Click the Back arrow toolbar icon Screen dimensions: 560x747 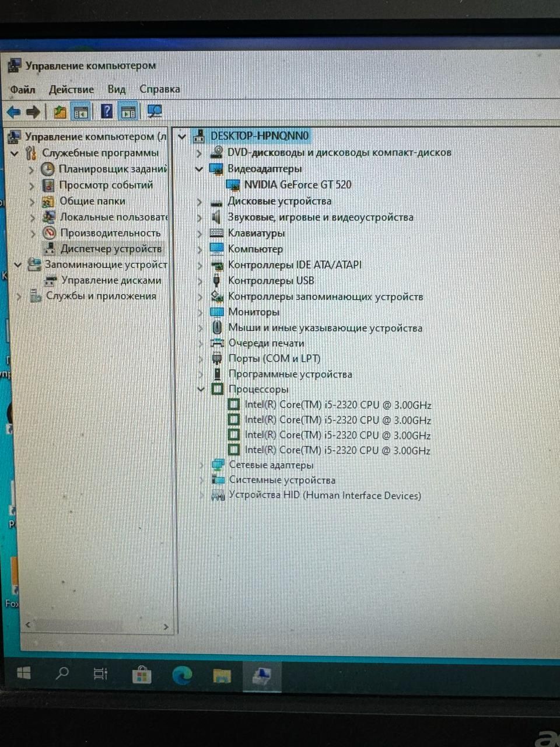13,111
